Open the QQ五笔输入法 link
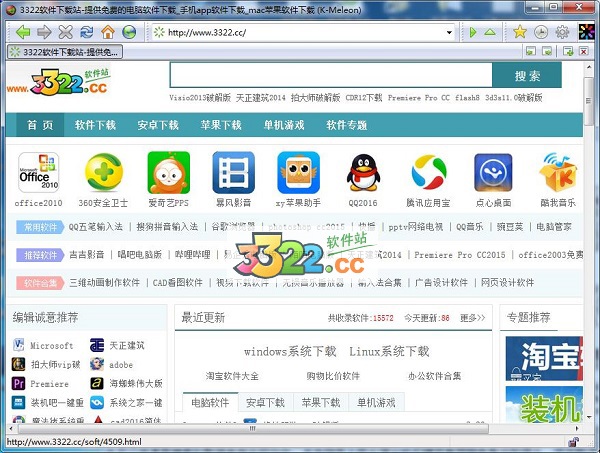The image size is (600, 453). (x=96, y=227)
